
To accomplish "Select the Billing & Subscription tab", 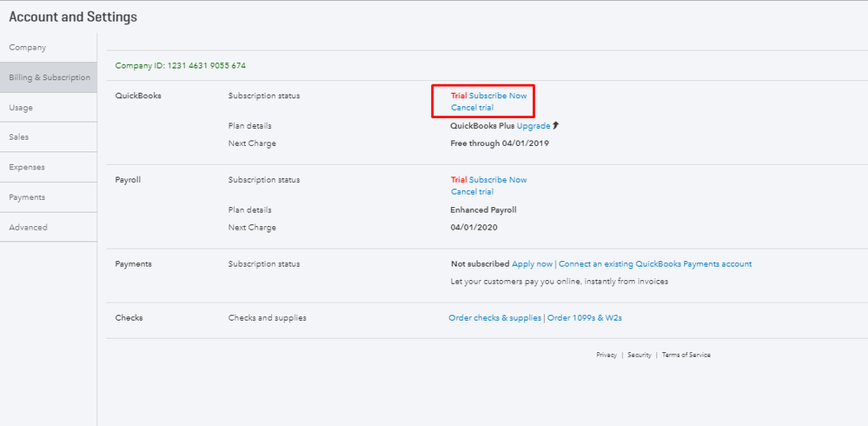I will [49, 77].
